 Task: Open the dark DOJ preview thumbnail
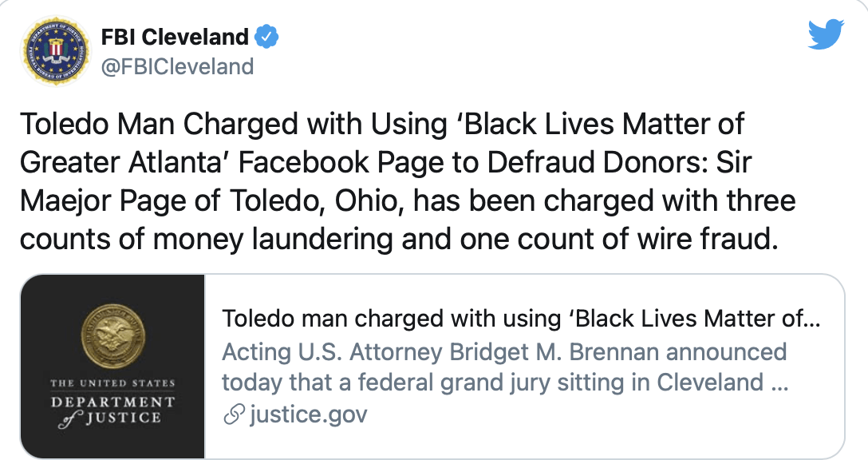112,367
